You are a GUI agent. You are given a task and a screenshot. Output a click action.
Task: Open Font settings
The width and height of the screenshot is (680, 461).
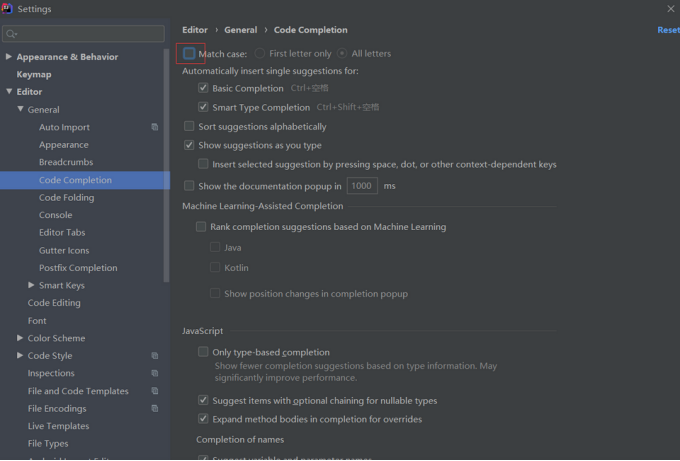(x=37, y=320)
